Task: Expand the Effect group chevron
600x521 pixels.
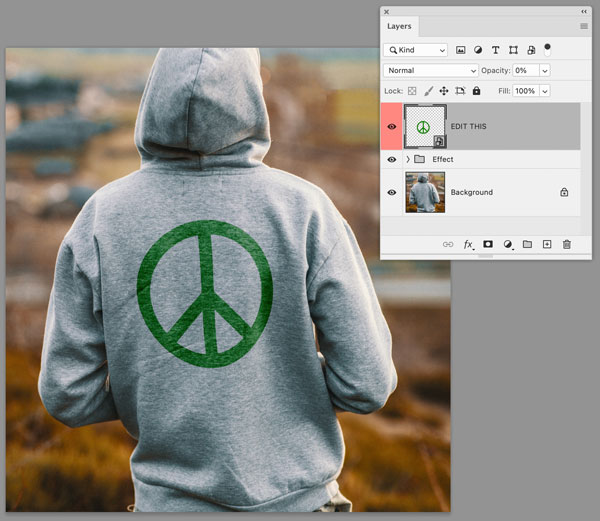Action: click(x=408, y=159)
